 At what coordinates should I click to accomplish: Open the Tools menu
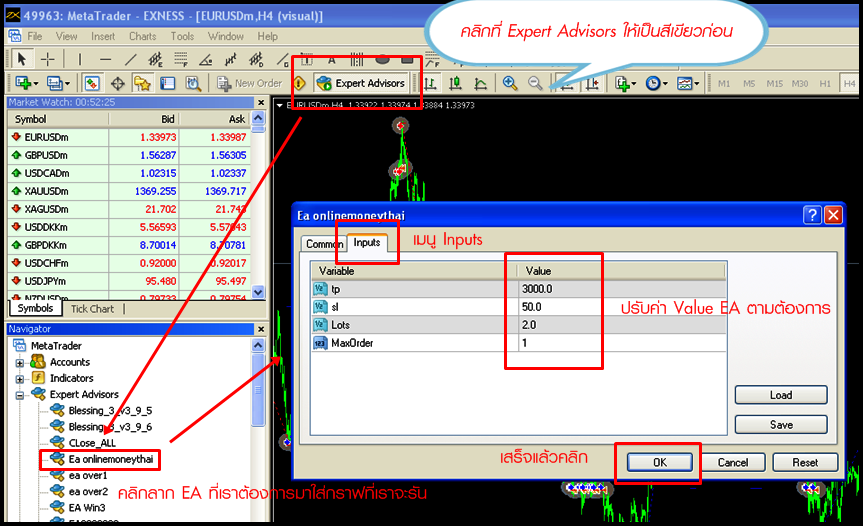pos(182,36)
